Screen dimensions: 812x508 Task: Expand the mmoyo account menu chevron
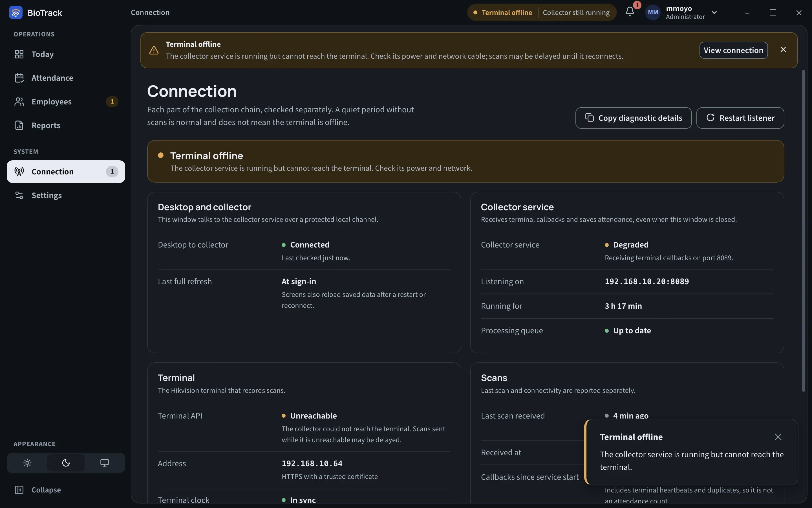pyautogui.click(x=714, y=12)
